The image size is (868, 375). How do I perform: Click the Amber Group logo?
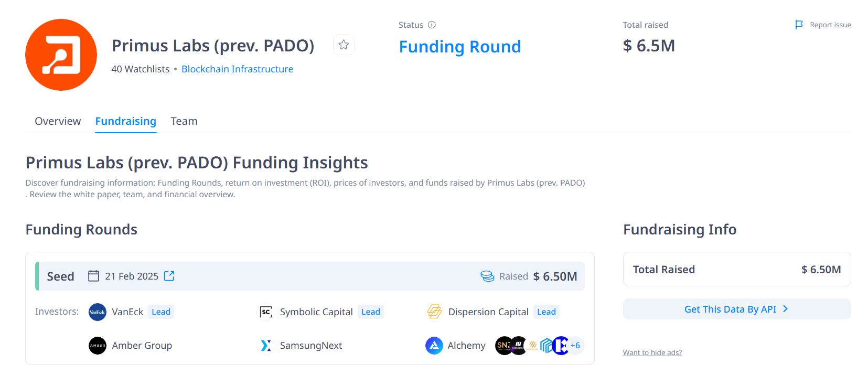click(98, 346)
